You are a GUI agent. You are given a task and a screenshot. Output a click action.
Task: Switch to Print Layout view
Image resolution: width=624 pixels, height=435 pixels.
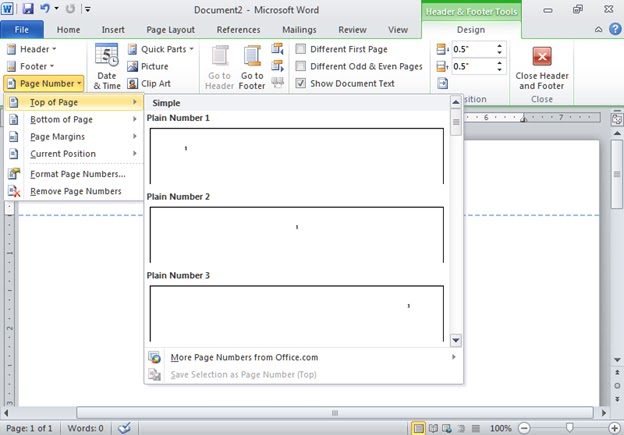coord(418,428)
